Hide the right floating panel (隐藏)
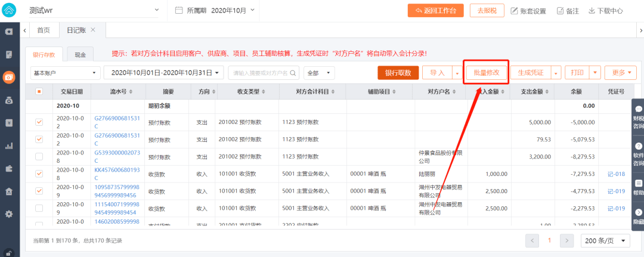Image resolution: width=644 pixels, height=257 pixels. point(638,216)
